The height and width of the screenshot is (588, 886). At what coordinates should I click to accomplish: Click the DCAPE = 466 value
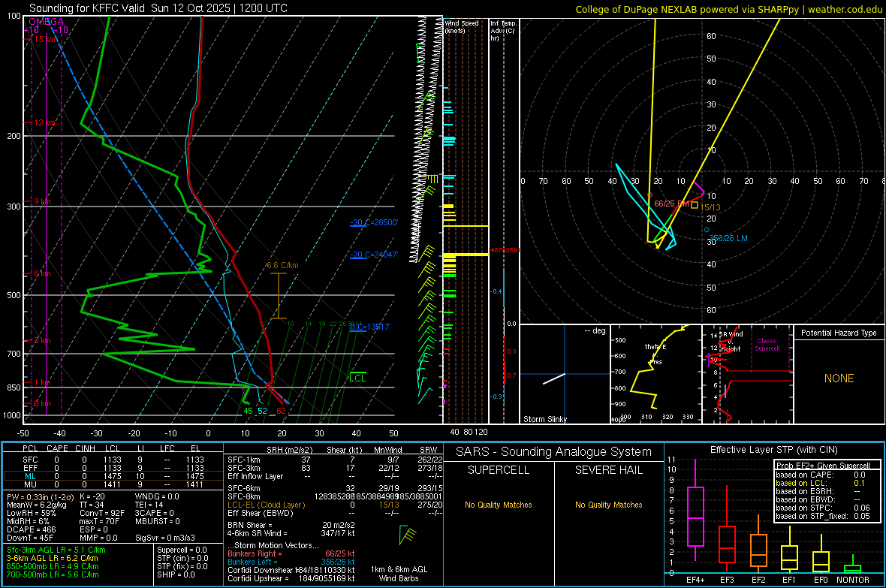coord(32,529)
